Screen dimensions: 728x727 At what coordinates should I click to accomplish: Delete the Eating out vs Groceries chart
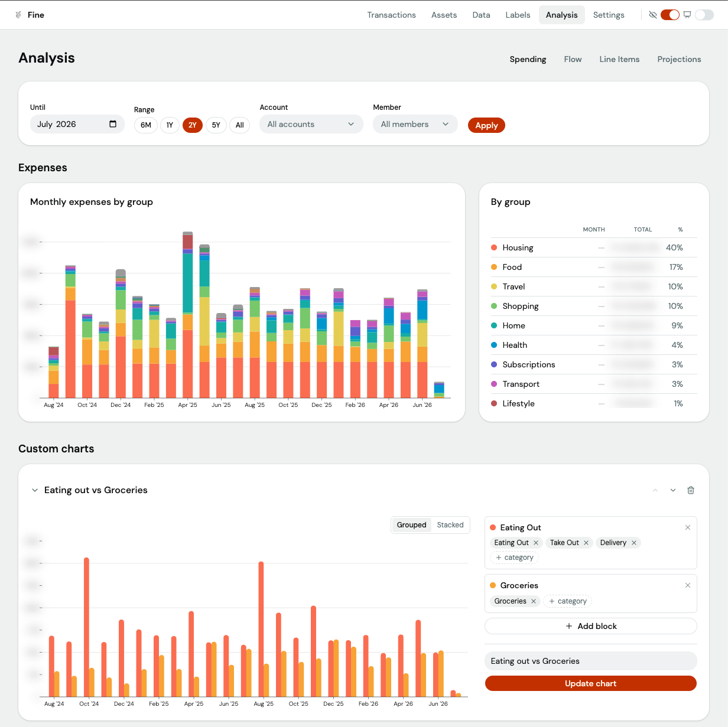(x=691, y=490)
